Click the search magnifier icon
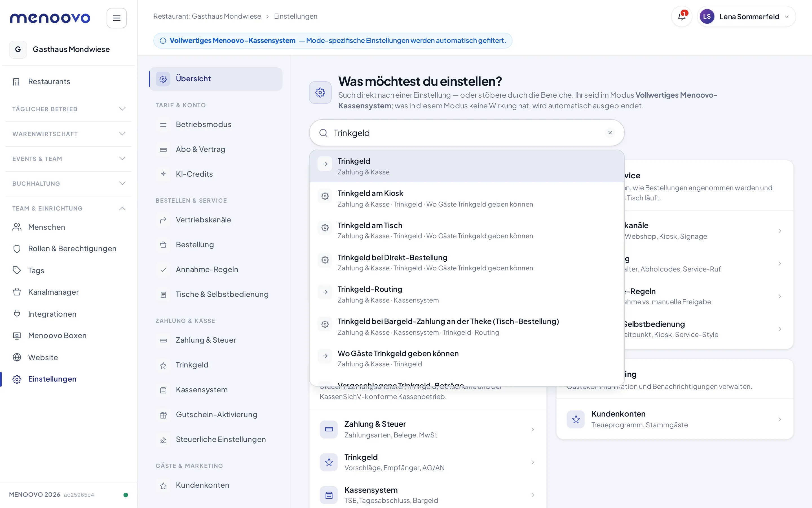Screen dimensions: 812x508 323,133
